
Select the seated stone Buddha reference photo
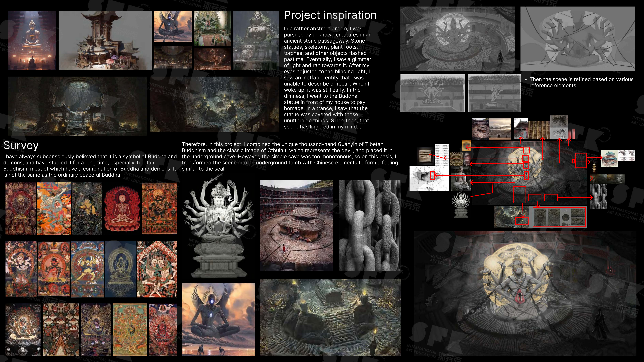(x=461, y=178)
